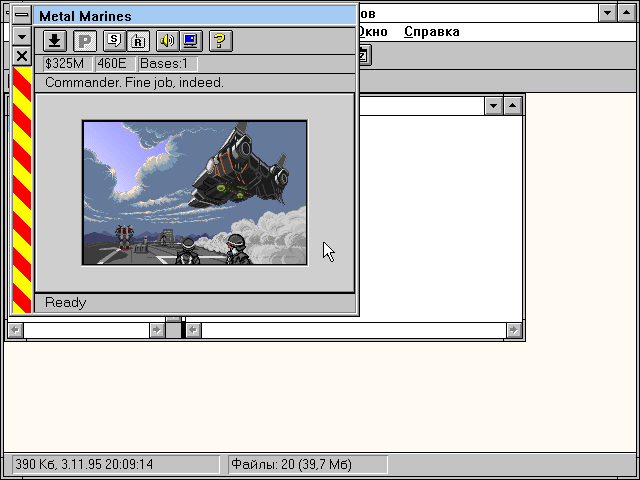
Task: Click the 'Ready' status bar text
Action: [x=66, y=302]
